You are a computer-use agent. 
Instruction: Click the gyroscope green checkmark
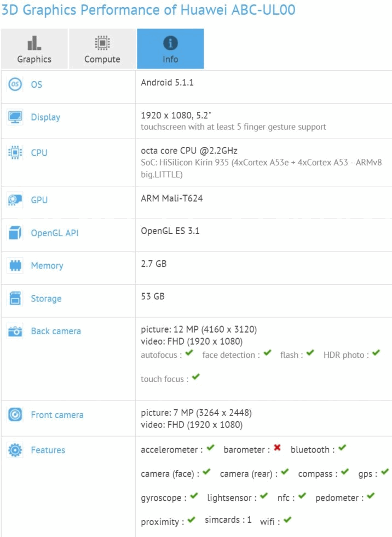(194, 496)
